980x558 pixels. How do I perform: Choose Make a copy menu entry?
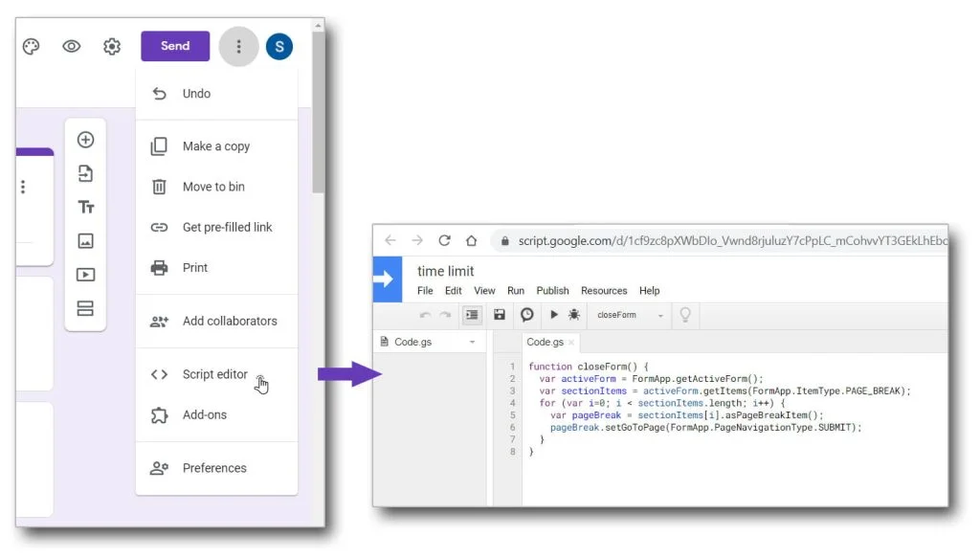216,146
